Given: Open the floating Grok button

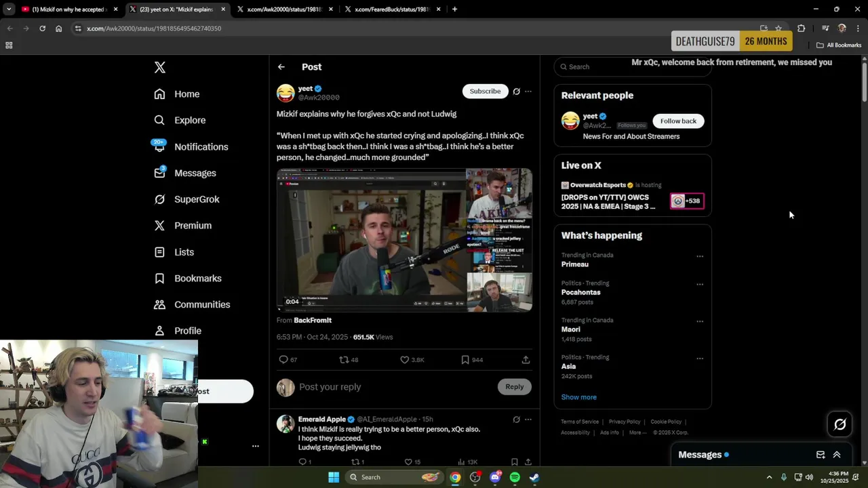Looking at the screenshot, I should click(x=840, y=424).
